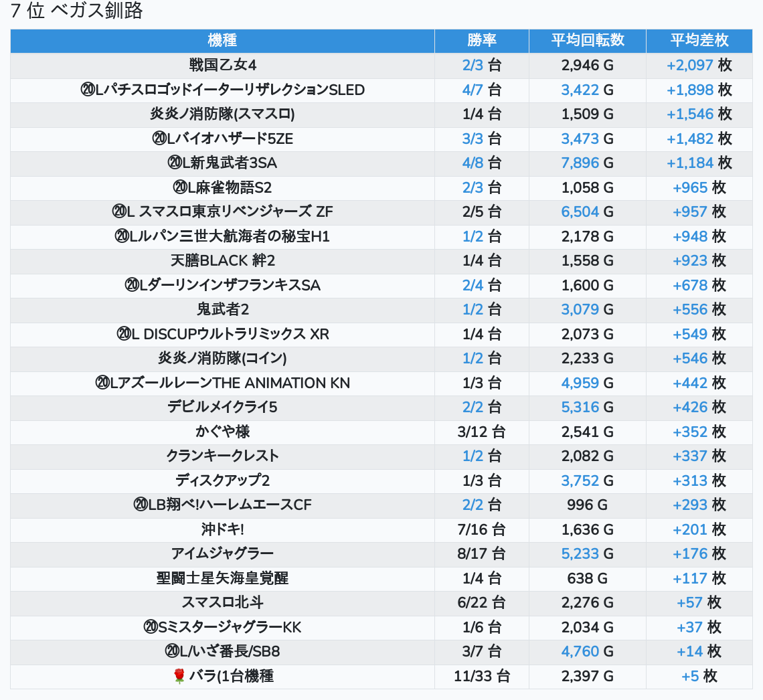This screenshot has height=700, width=763.
Task: Click the ⑳ badge before L麻雀物語S2
Action: pos(179,187)
